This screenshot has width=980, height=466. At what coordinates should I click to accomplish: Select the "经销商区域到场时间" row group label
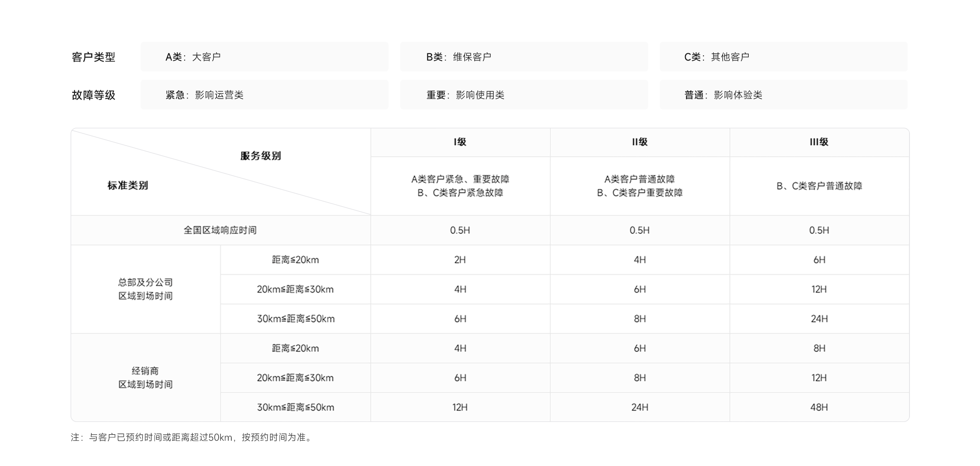coord(145,378)
